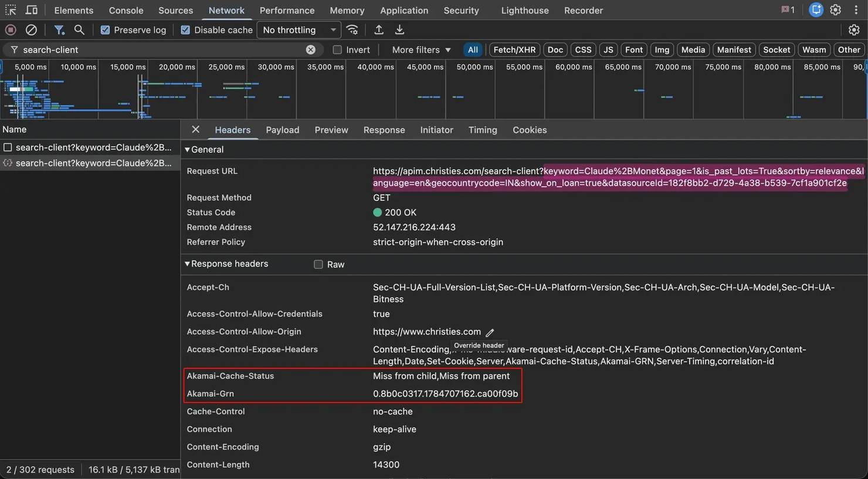Viewport: 868px width, 479px height.
Task: Click the Request URL value
Action: point(618,177)
